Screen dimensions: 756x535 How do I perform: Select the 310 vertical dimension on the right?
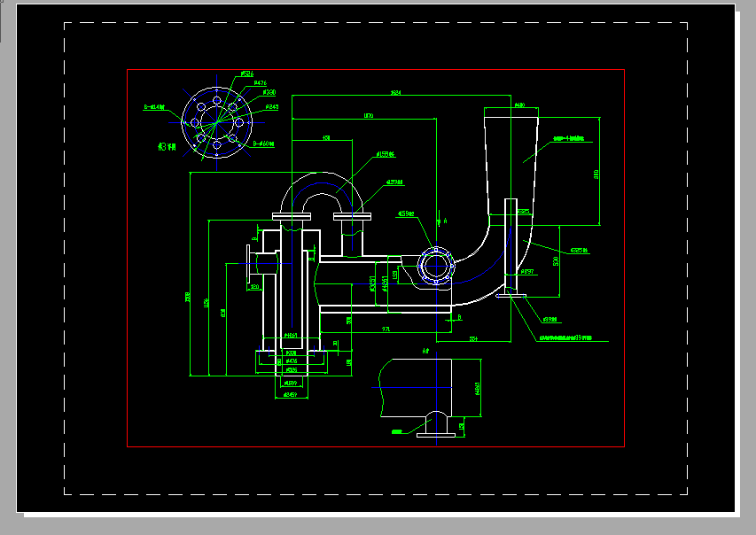[x=596, y=174]
